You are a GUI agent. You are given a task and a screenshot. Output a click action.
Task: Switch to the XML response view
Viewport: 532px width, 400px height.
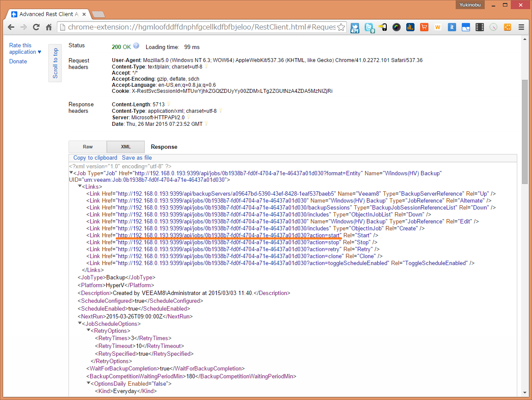click(126, 147)
